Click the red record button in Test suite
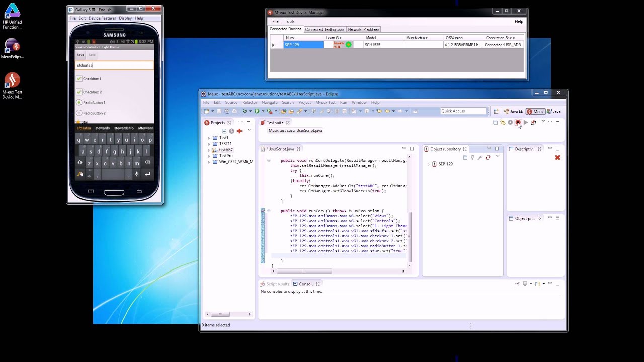 click(x=518, y=122)
